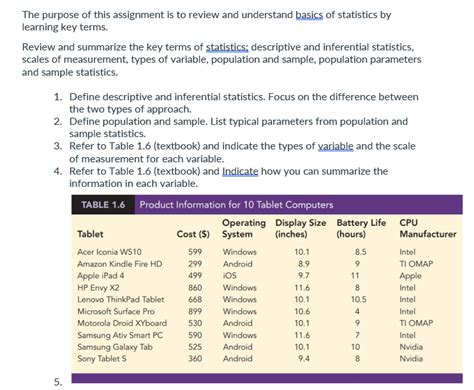Click the Lenovo ThinkPad Tablet battery life 10.5
474x390 pixels.
(358, 299)
